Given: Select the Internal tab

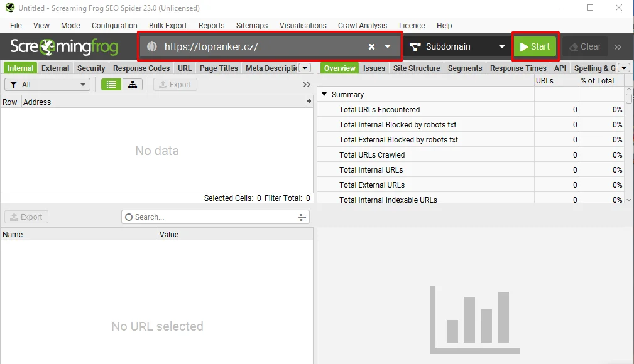Looking at the screenshot, I should (20, 68).
